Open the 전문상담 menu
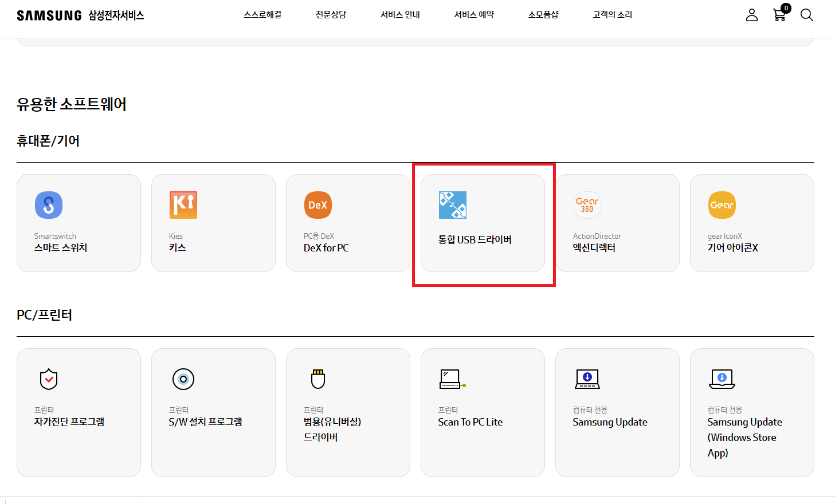Screen dimensions: 835x504 coord(331,15)
